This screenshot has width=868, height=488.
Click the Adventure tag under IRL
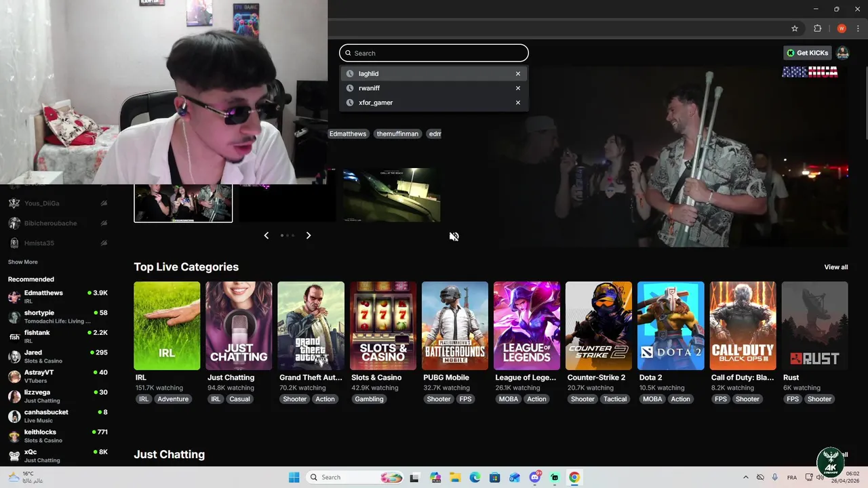coord(173,399)
